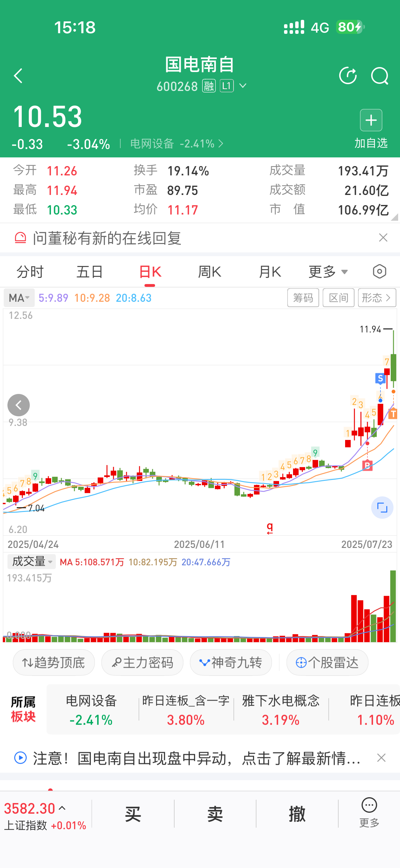Expand chart to fullscreen landscape view
Screen dimensions: 400x868
pos(382,508)
